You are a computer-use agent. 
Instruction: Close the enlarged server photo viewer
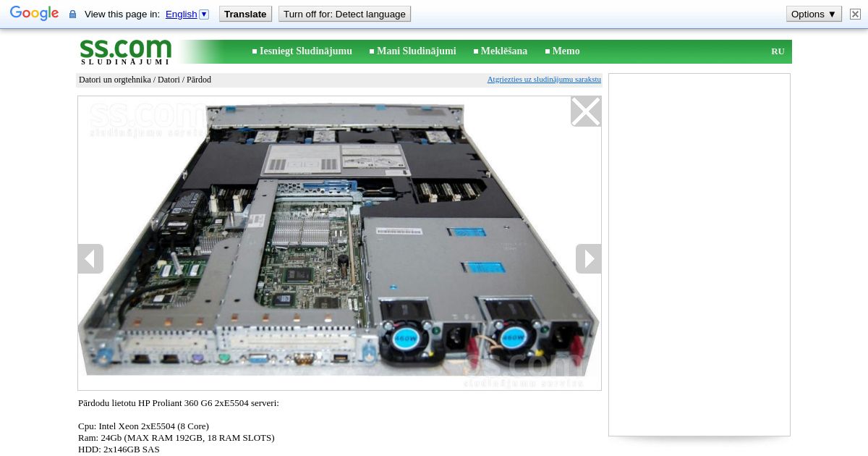586,111
